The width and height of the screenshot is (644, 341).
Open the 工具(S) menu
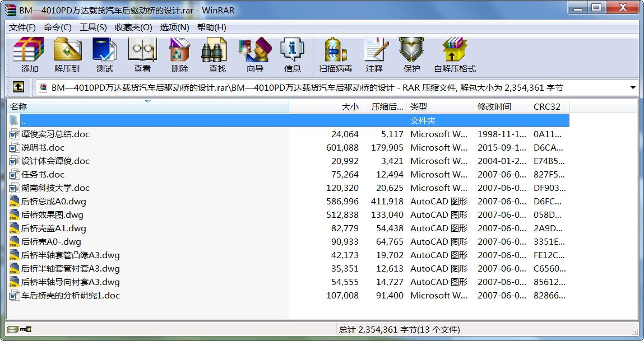93,27
